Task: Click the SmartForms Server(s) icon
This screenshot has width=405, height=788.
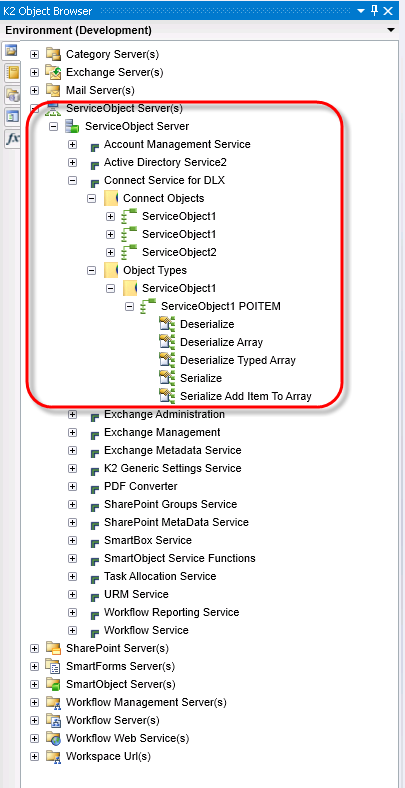Action: [x=53, y=666]
